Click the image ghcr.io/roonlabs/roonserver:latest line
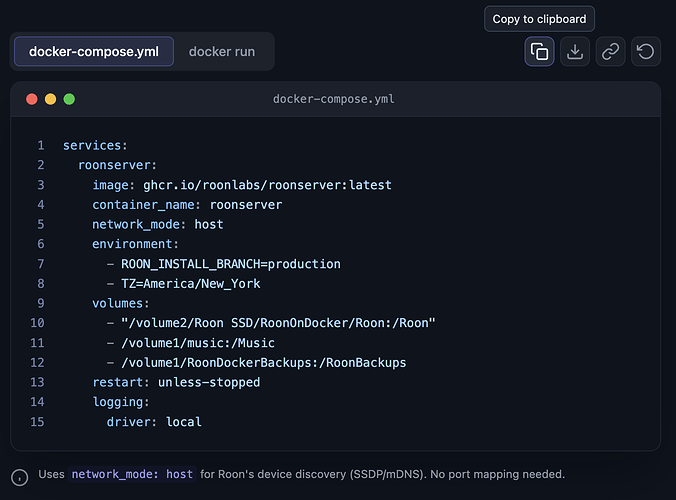Screen dimensions: 676x500 pos(242,185)
